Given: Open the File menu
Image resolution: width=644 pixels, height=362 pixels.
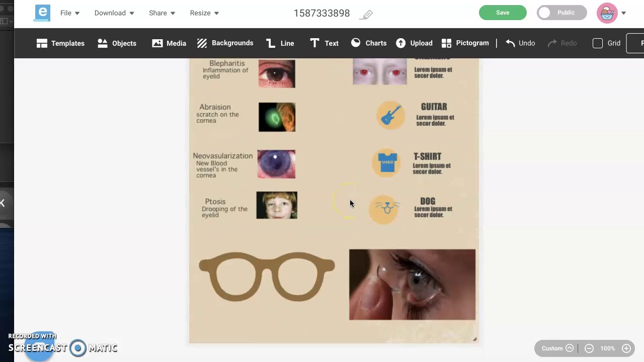Looking at the screenshot, I should point(70,13).
